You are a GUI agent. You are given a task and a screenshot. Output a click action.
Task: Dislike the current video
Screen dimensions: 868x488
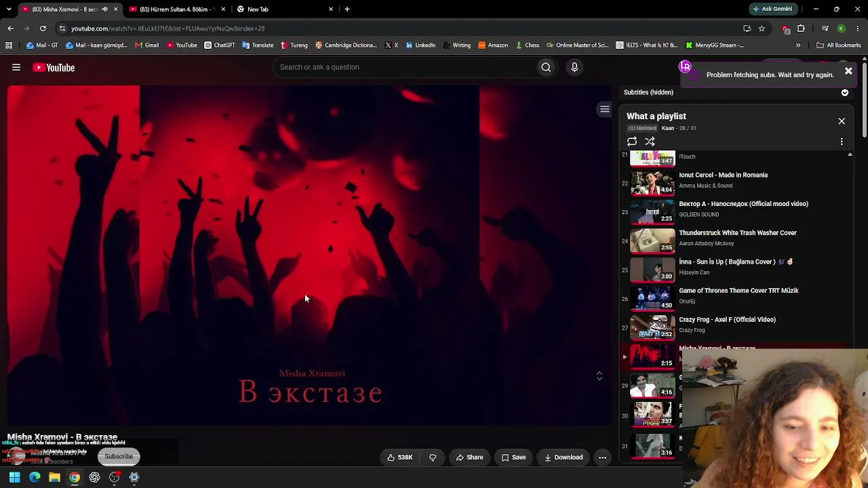pyautogui.click(x=433, y=457)
